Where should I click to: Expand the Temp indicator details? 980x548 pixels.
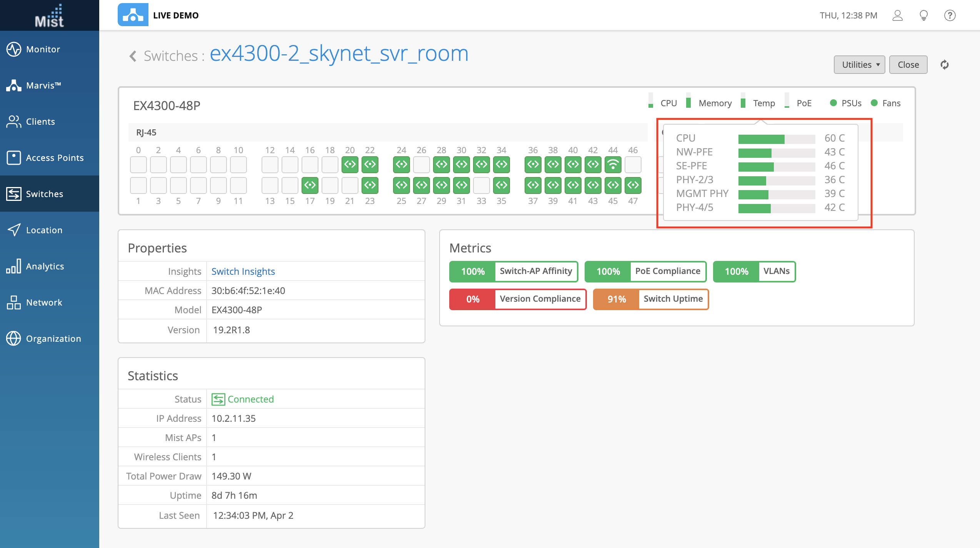763,103
